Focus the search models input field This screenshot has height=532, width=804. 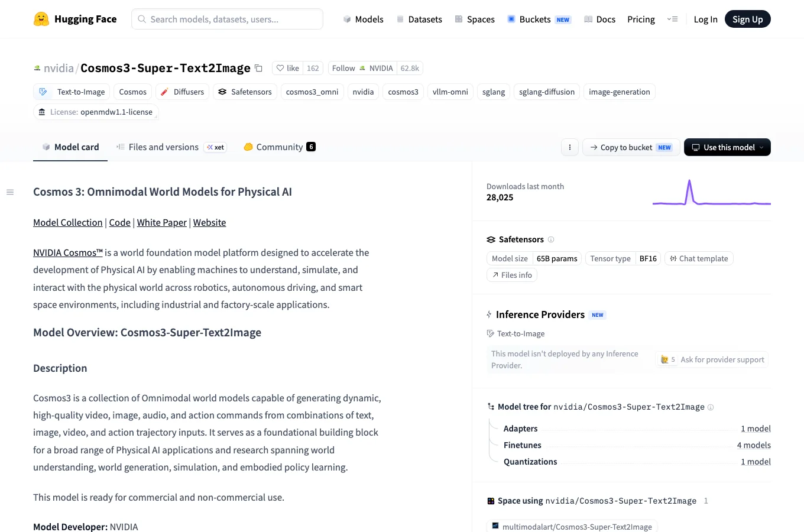coord(227,19)
